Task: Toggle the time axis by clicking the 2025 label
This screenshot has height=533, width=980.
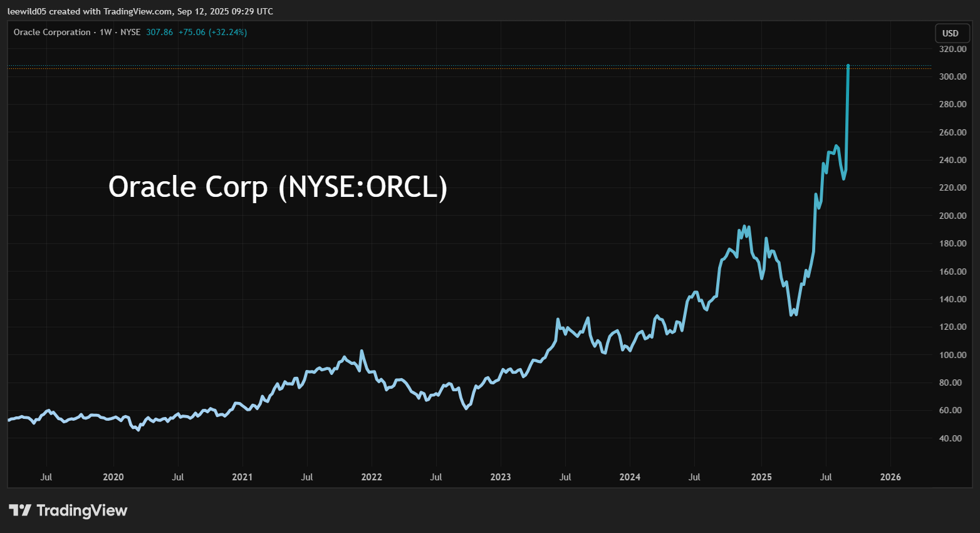Action: coord(761,477)
